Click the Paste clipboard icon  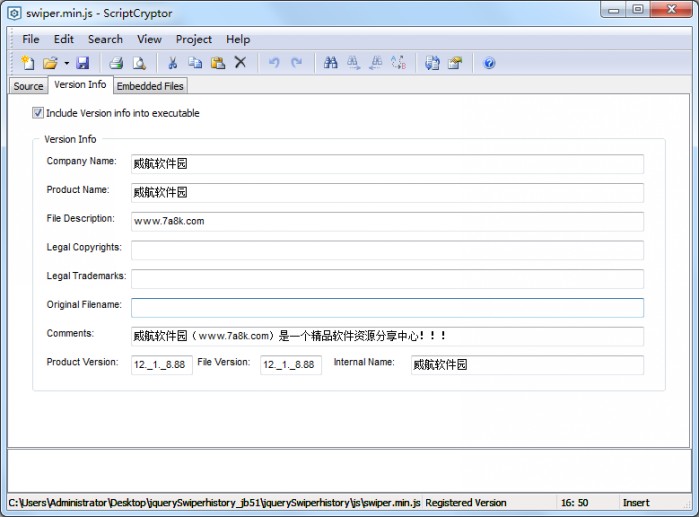click(218, 63)
